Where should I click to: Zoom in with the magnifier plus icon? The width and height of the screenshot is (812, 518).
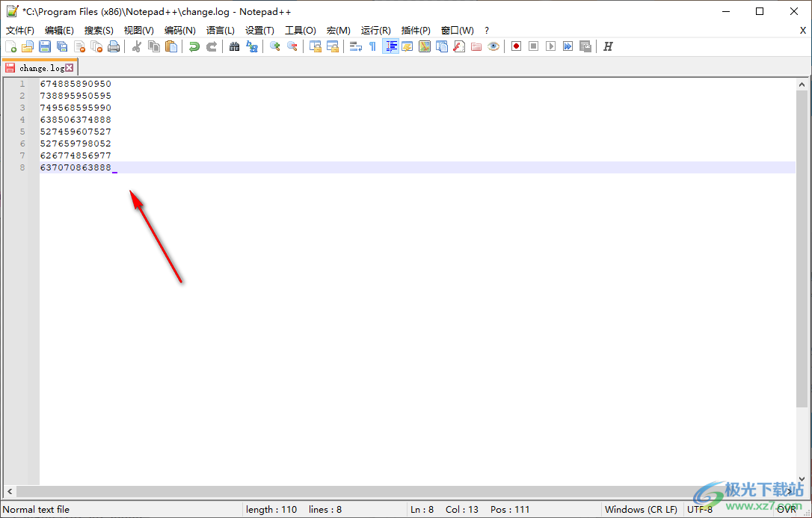275,46
